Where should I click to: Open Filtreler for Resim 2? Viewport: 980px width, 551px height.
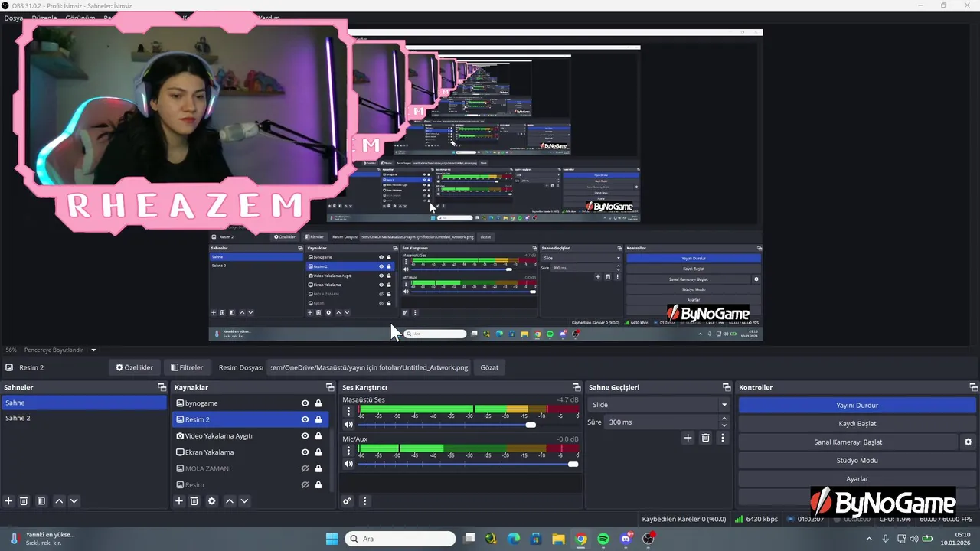click(187, 367)
